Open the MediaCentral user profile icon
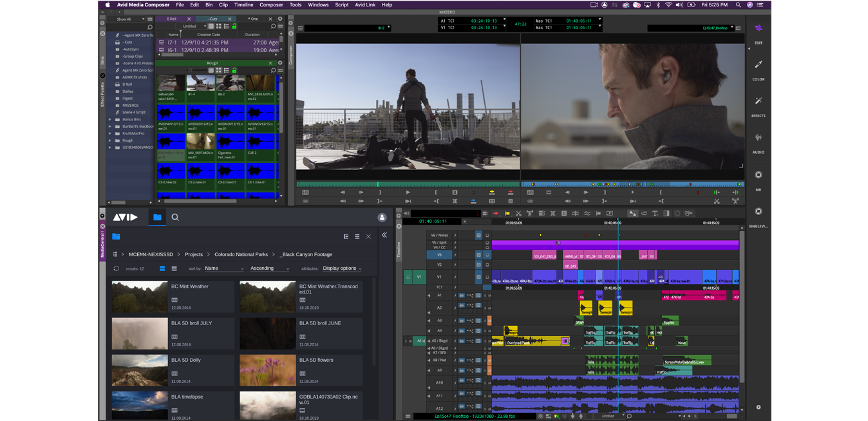868x421 pixels. (x=382, y=218)
